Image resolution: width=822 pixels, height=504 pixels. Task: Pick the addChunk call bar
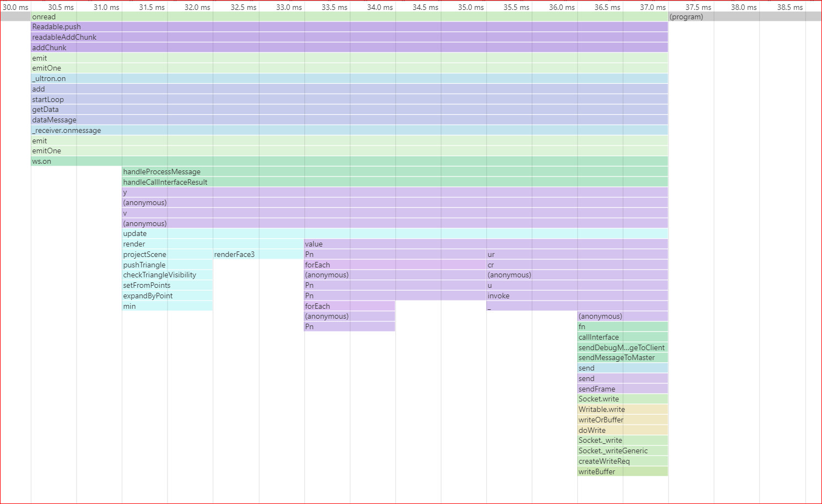point(350,47)
